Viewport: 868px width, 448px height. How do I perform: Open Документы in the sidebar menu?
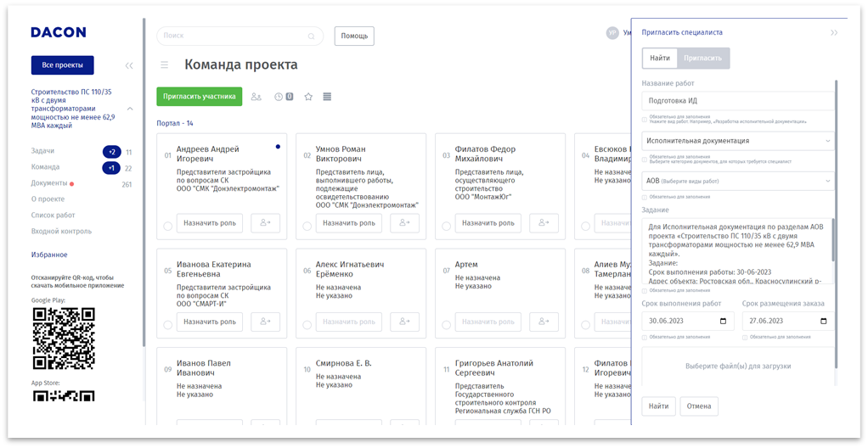49,183
